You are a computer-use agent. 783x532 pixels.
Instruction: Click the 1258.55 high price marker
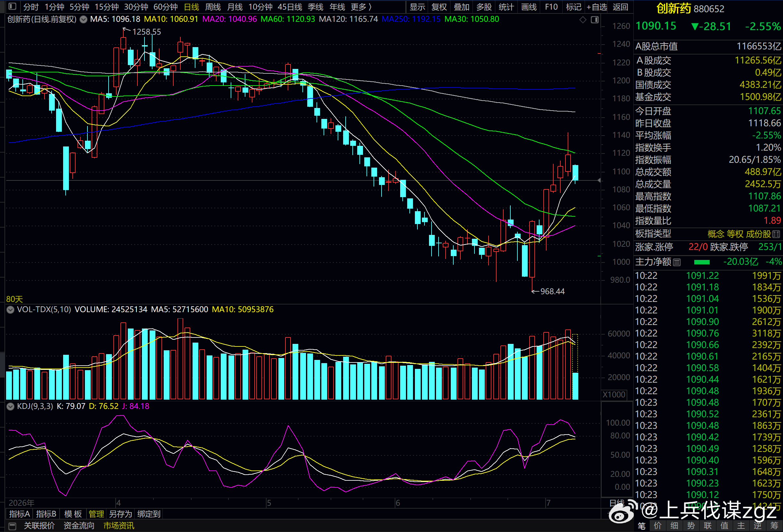point(146,32)
